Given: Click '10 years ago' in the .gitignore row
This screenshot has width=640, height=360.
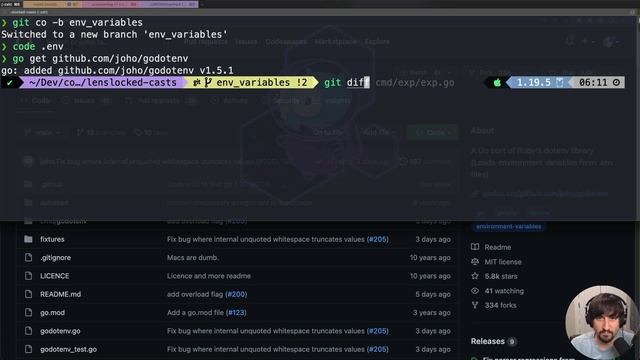Looking at the screenshot, I should coord(430,258).
